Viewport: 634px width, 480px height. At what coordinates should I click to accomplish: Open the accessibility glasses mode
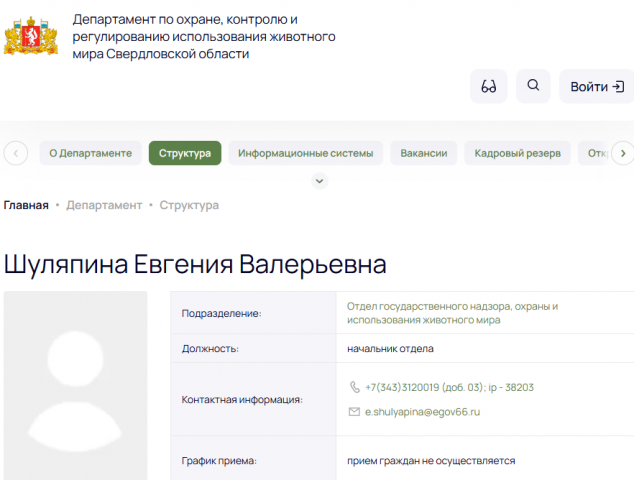click(488, 86)
